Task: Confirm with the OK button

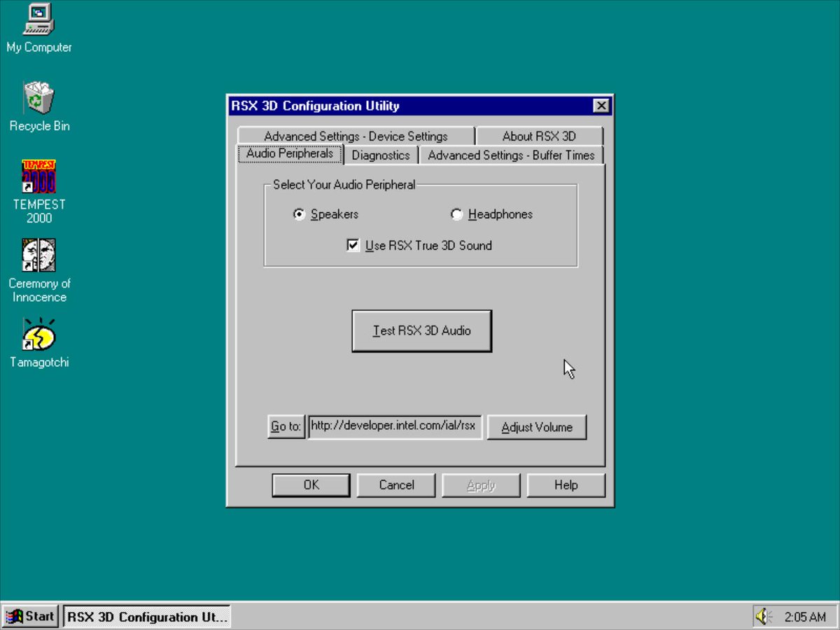Action: click(311, 485)
